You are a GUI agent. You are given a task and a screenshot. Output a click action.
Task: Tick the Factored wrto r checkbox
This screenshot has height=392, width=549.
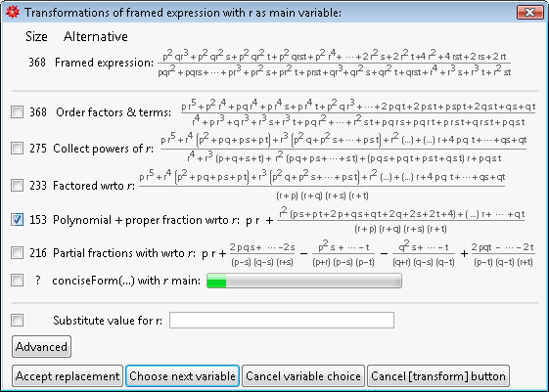pos(18,185)
